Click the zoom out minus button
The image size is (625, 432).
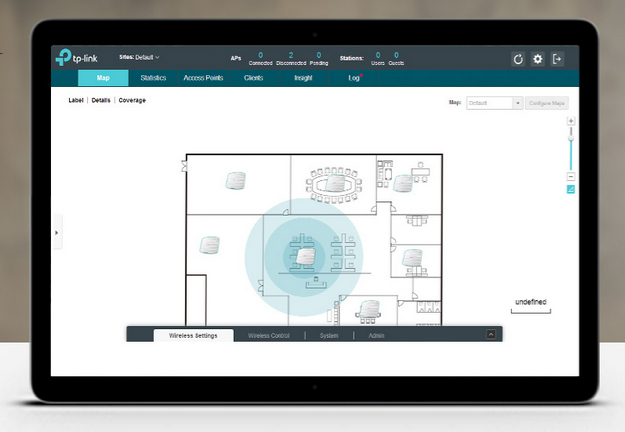571,176
